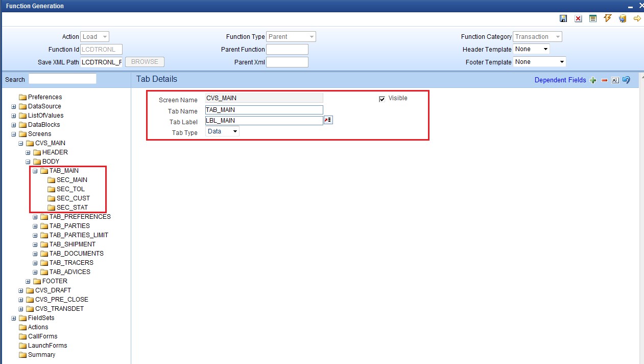Open the Header Template dropdown

[x=532, y=49]
